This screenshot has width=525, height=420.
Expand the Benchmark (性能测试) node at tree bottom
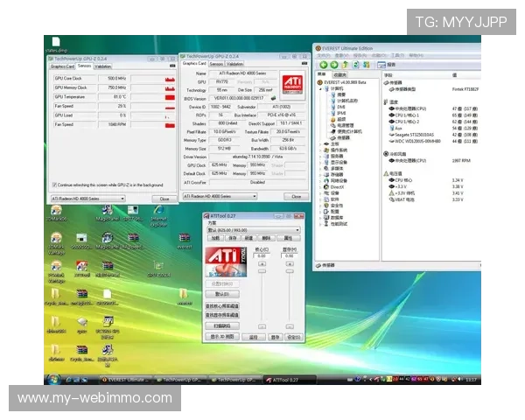(320, 224)
